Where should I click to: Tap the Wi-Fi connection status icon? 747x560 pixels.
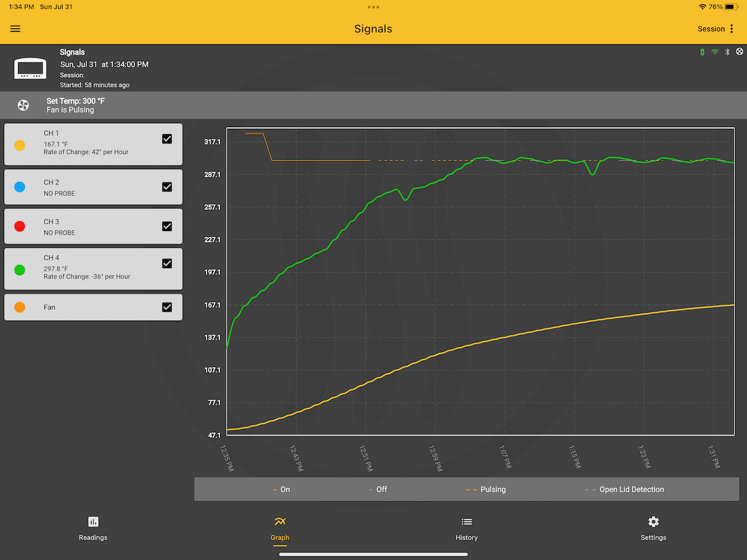[x=715, y=52]
